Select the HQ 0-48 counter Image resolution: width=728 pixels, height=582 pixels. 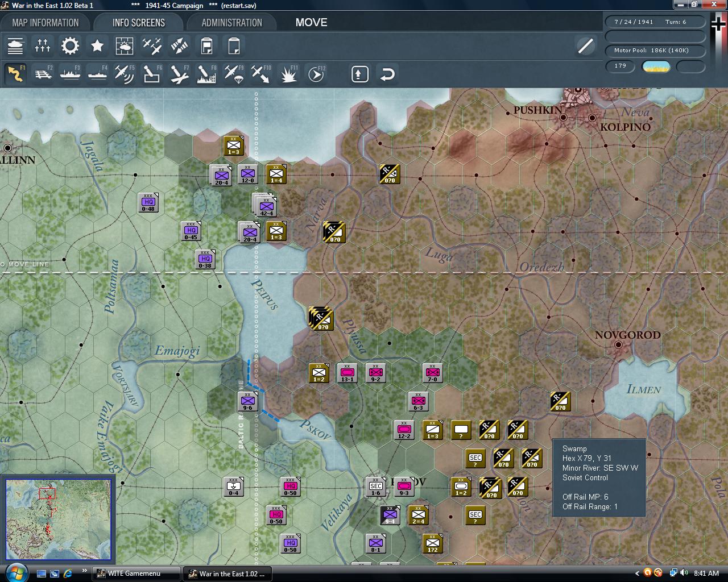tap(148, 202)
